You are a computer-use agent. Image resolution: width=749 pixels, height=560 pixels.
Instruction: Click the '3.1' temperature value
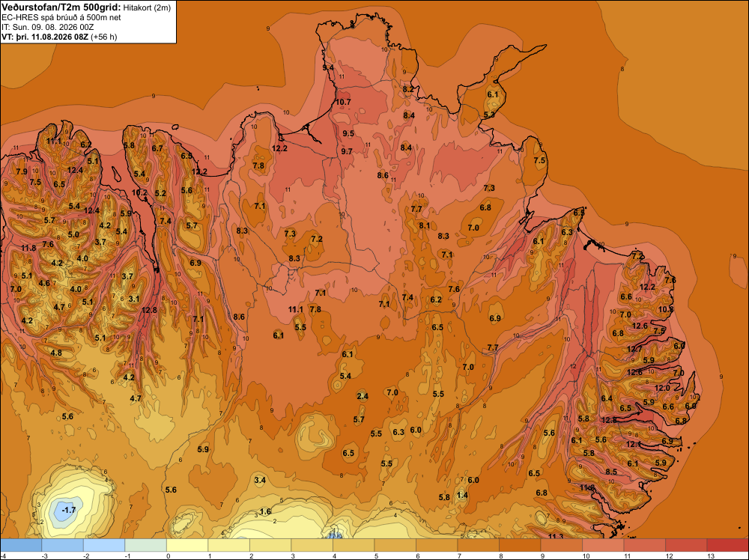tap(134, 299)
